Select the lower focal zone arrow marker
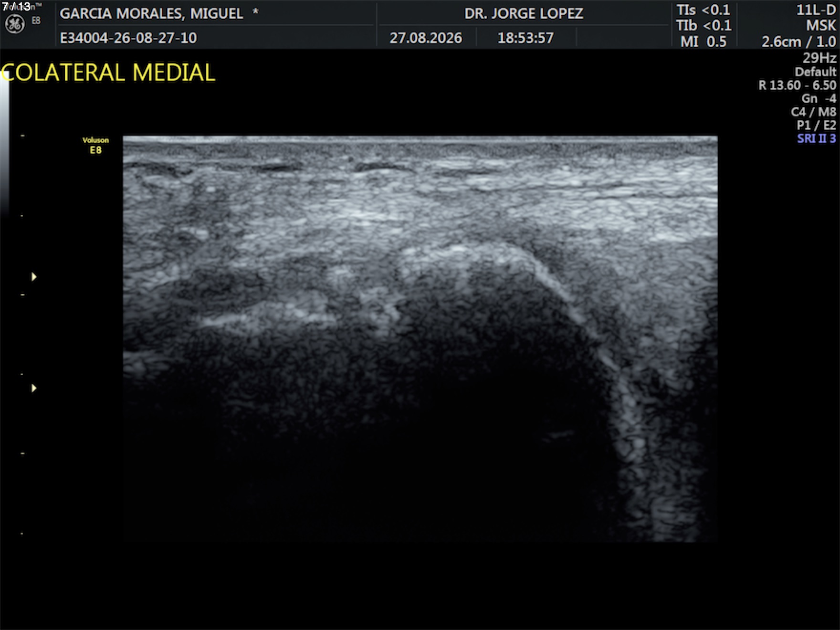 (34, 388)
